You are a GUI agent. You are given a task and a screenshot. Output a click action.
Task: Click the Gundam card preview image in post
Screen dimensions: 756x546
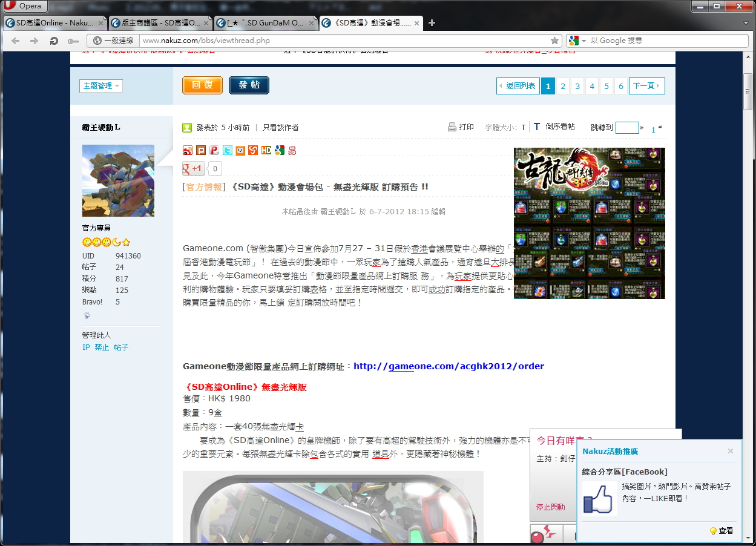click(x=333, y=507)
